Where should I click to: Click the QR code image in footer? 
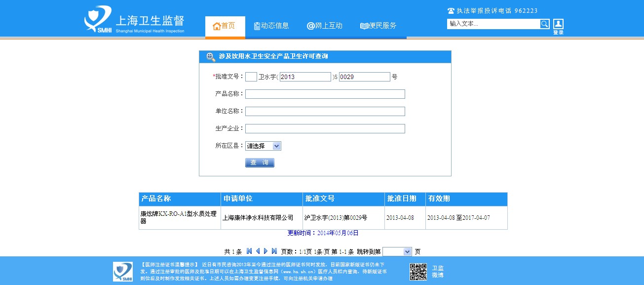[x=418, y=272]
